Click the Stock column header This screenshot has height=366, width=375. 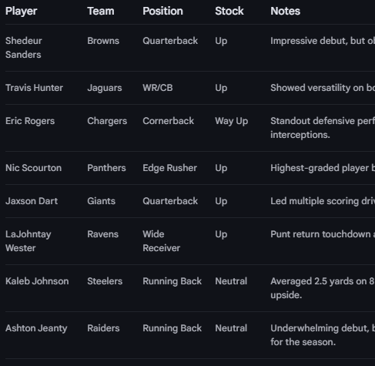[229, 11]
